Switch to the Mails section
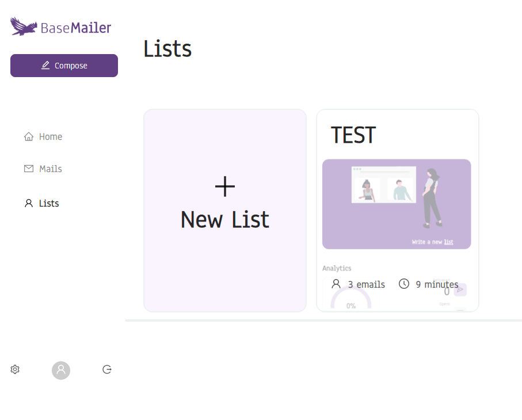The width and height of the screenshot is (522, 420). coord(51,168)
